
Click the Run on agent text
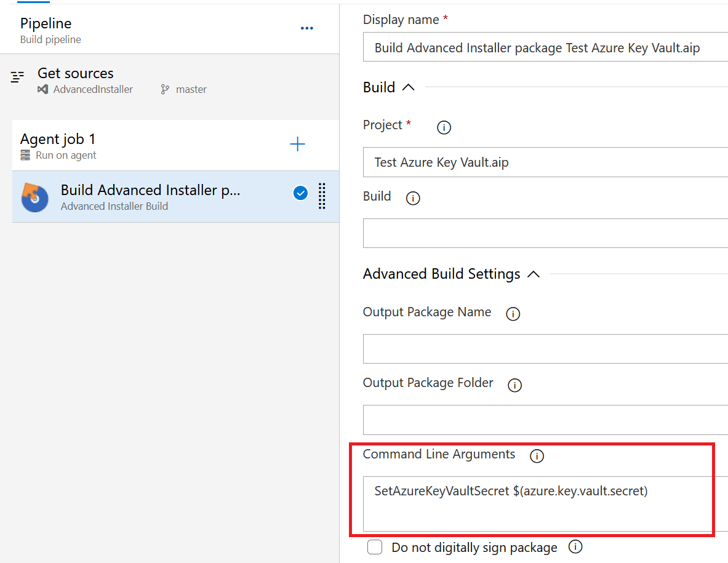coord(66,155)
